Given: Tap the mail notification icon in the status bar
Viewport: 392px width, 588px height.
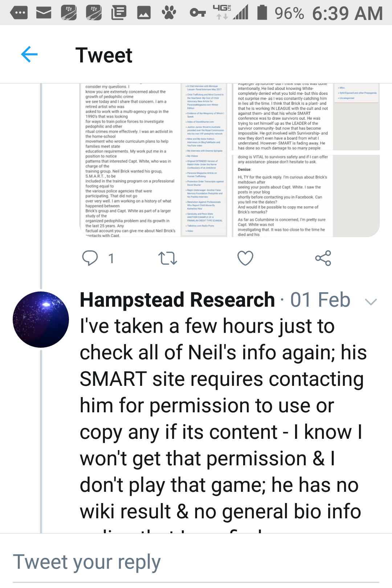Looking at the screenshot, I should click(x=44, y=13).
